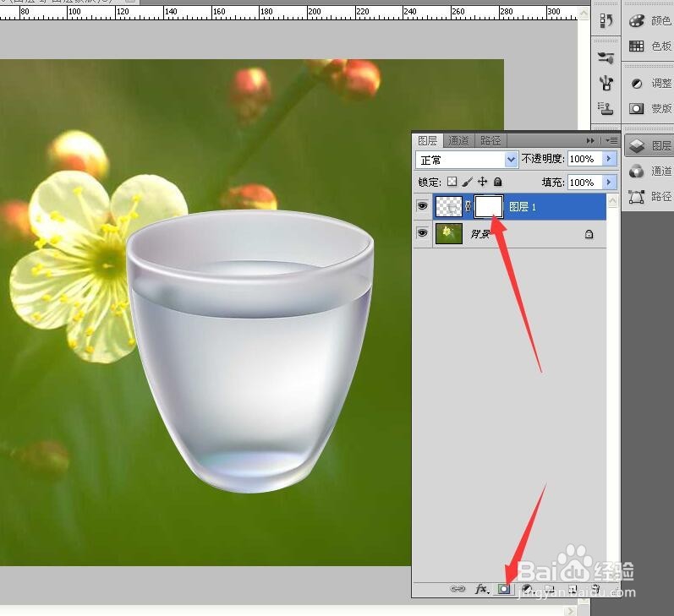Click the link layers icon
The image size is (674, 616).
458,588
